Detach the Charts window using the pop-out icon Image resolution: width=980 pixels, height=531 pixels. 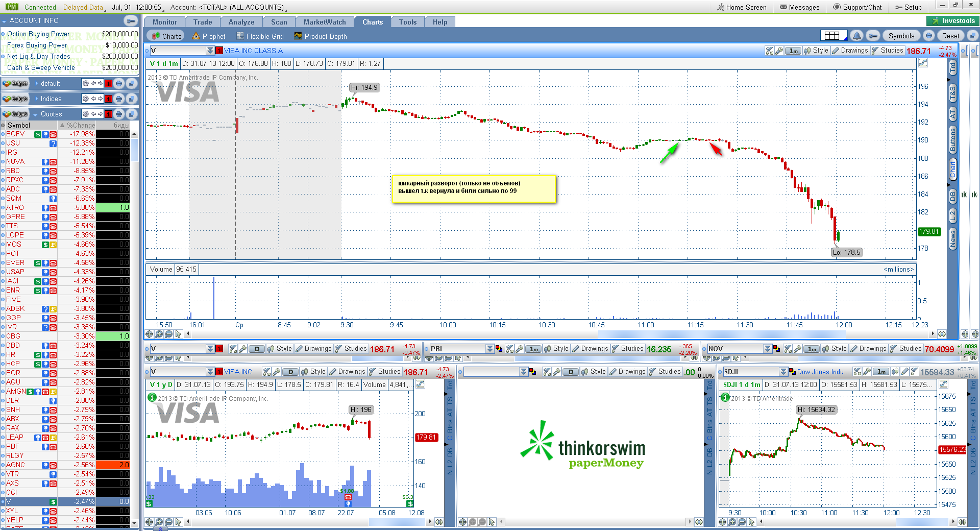(x=972, y=36)
